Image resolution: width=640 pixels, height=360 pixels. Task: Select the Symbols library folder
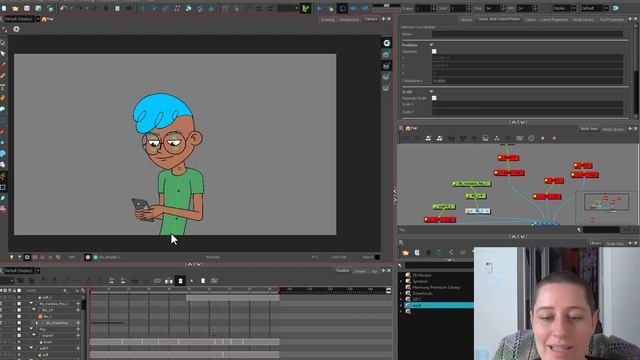[420, 281]
